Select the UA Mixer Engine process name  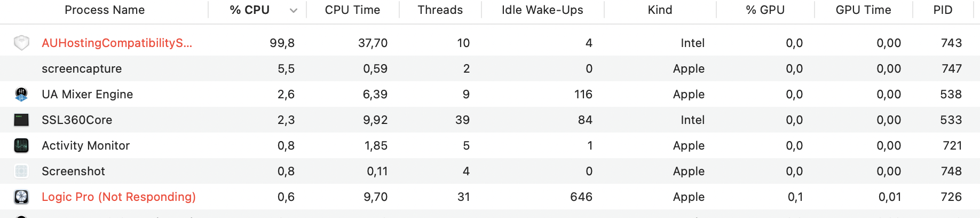(88, 94)
